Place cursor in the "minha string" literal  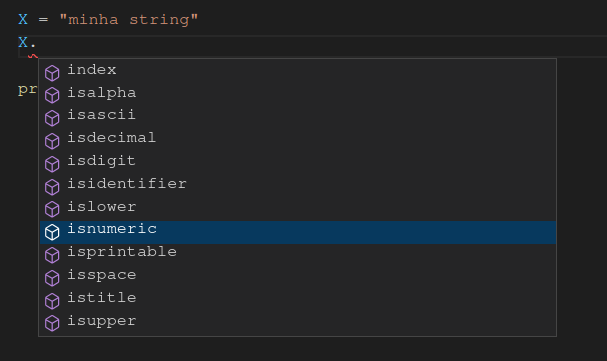[x=129, y=20]
